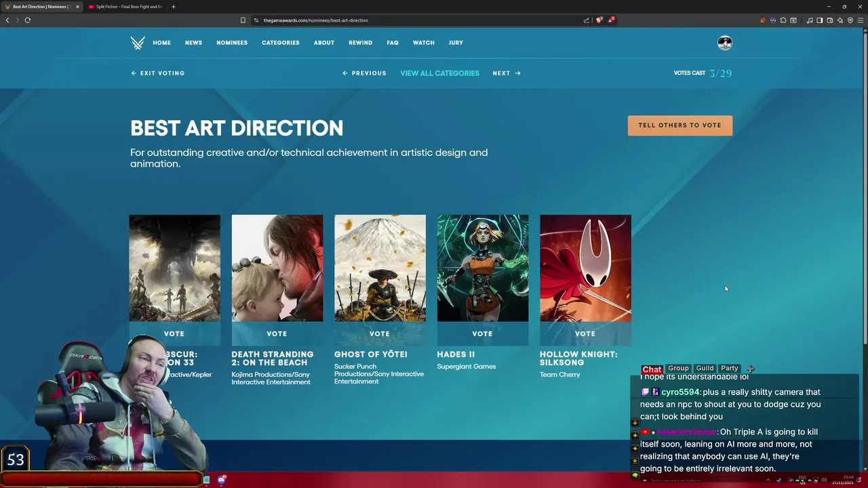
Task: Open the music note playlist icon
Action: tap(810, 20)
